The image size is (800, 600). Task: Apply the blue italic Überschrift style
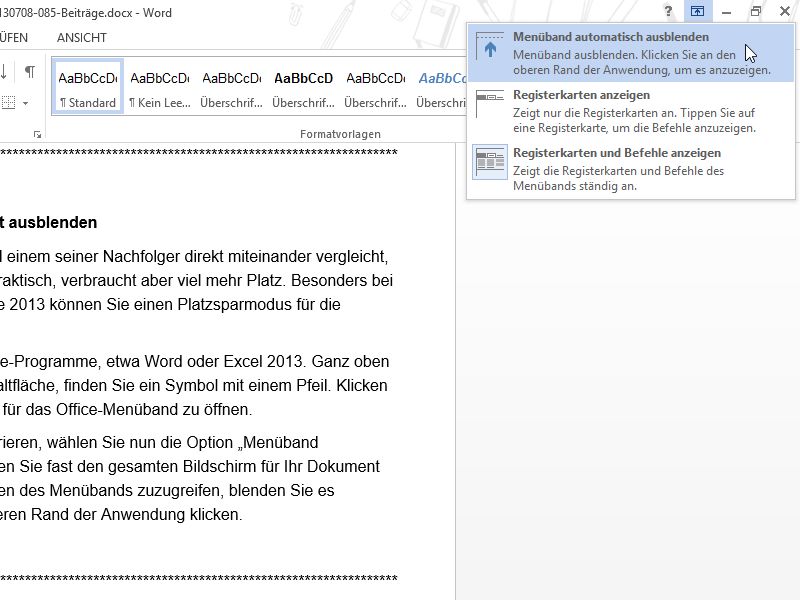pos(441,87)
